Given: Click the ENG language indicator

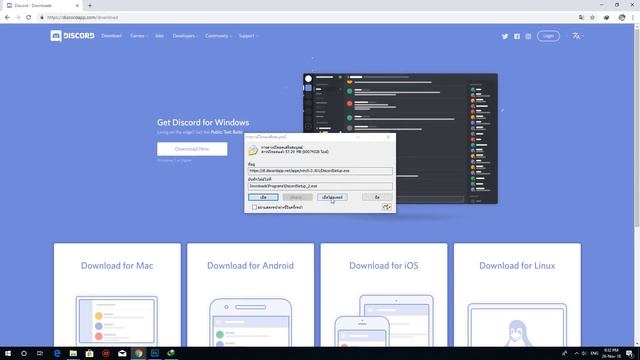Looking at the screenshot, I should (594, 353).
